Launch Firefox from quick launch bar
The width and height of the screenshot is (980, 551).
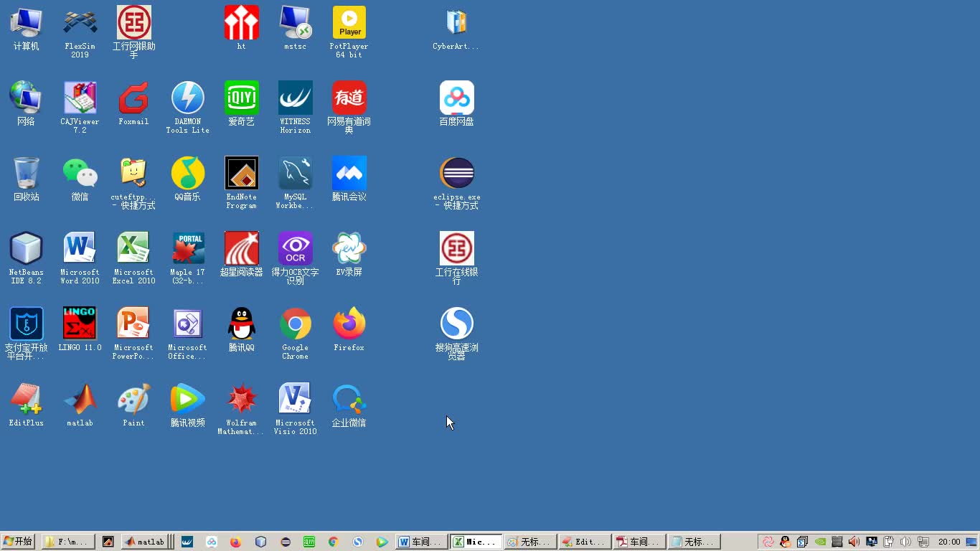coord(236,542)
